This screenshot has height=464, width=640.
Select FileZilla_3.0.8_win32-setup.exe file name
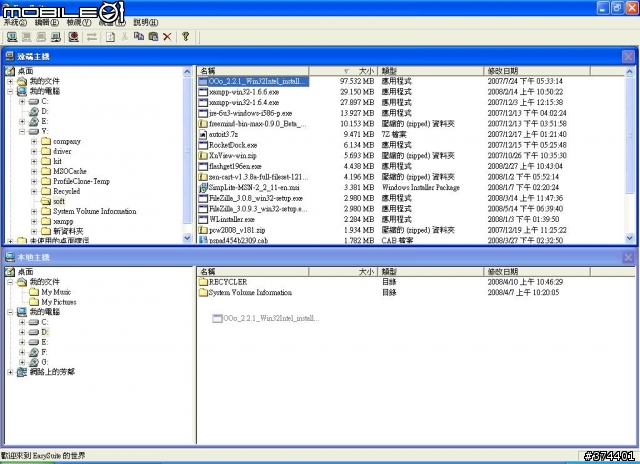256,198
